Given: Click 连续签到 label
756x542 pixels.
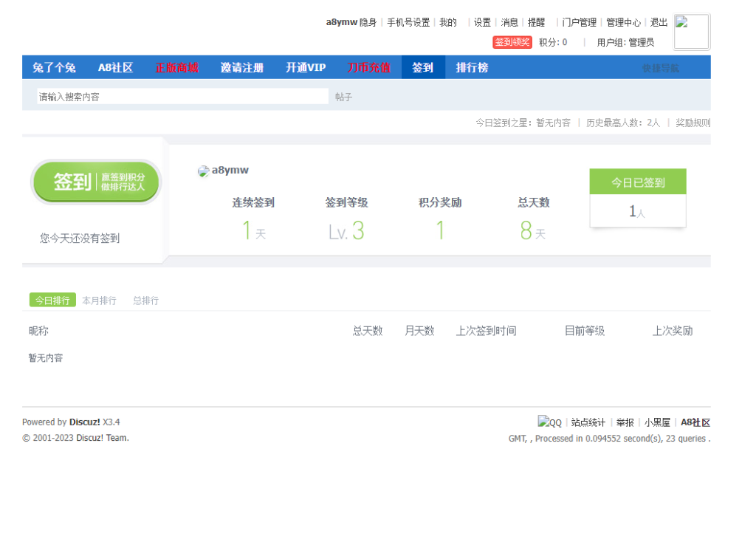Looking at the screenshot, I should point(253,202).
